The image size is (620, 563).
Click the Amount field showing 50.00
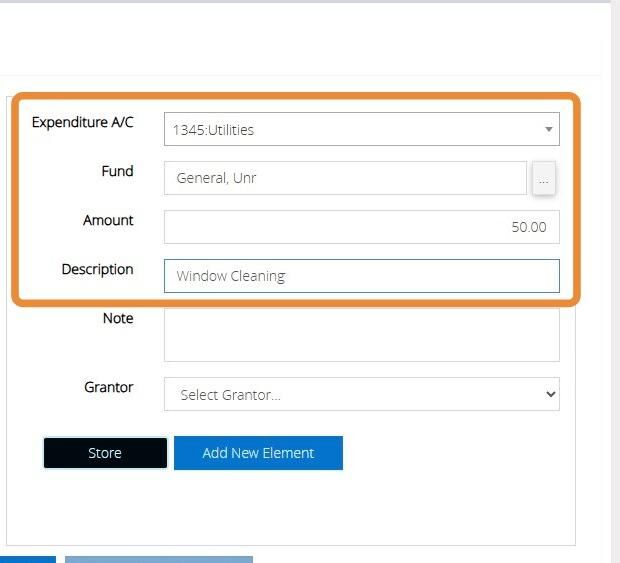pyautogui.click(x=361, y=227)
